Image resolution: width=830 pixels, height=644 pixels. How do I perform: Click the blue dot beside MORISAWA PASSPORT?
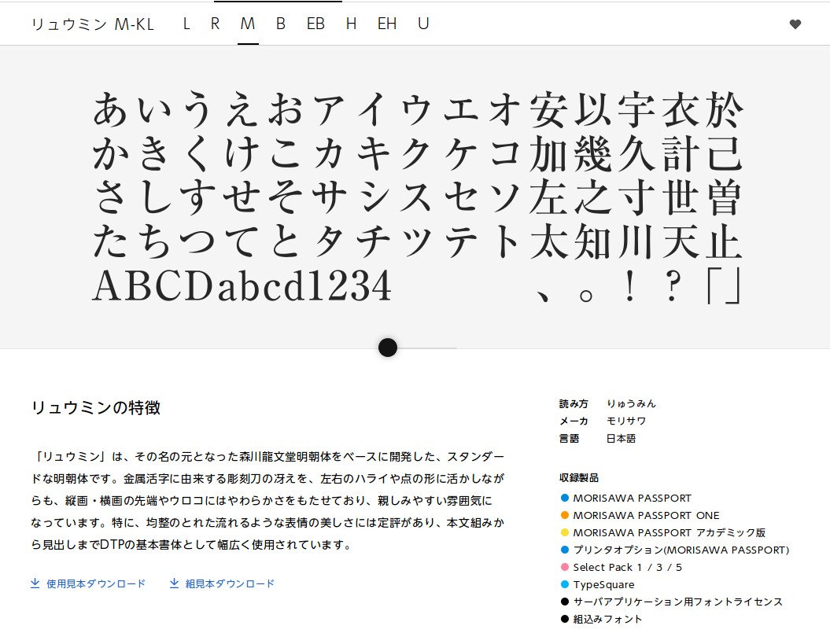coord(564,498)
